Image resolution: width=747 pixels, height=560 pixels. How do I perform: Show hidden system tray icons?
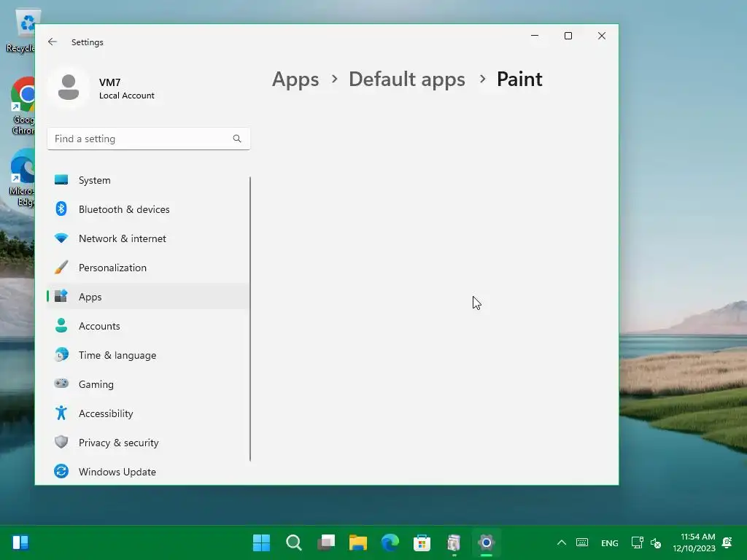562,542
